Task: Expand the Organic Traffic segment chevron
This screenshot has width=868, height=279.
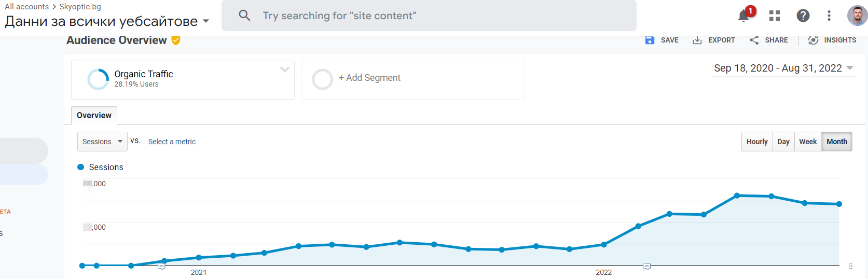Action: pyautogui.click(x=284, y=69)
